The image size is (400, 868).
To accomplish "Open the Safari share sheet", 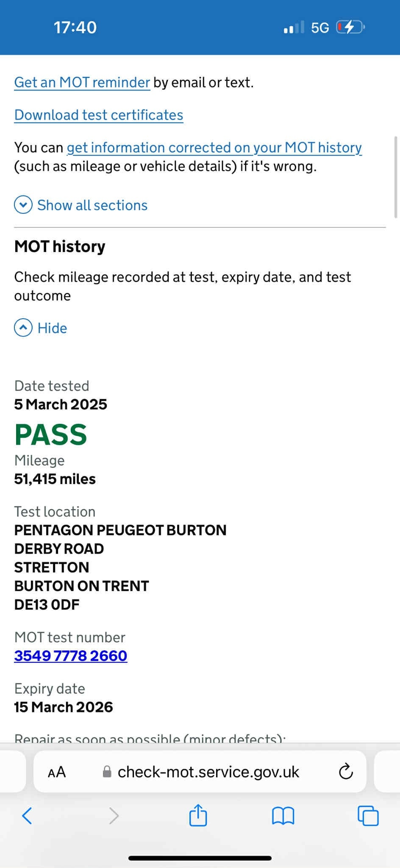I will coord(198,815).
